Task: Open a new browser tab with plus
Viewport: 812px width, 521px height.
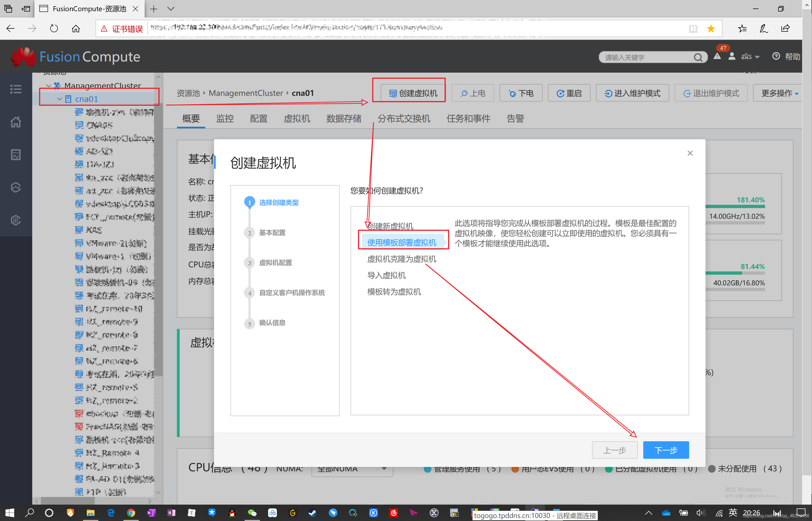Action: coord(153,9)
